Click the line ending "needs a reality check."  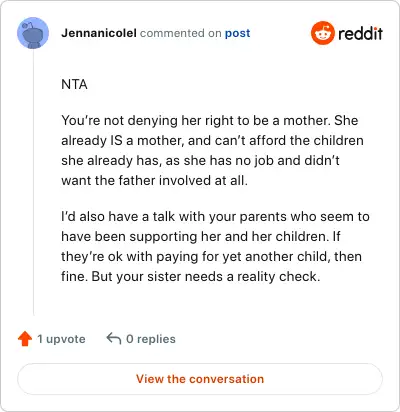click(x=191, y=277)
